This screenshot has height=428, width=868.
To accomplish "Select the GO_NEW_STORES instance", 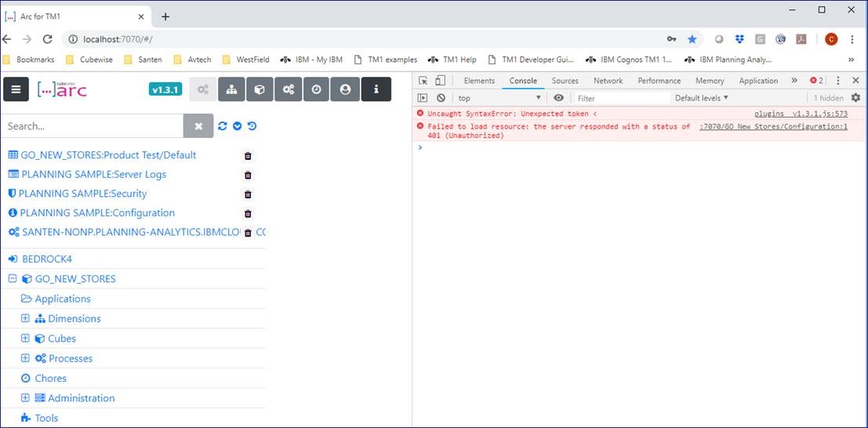I will click(75, 278).
